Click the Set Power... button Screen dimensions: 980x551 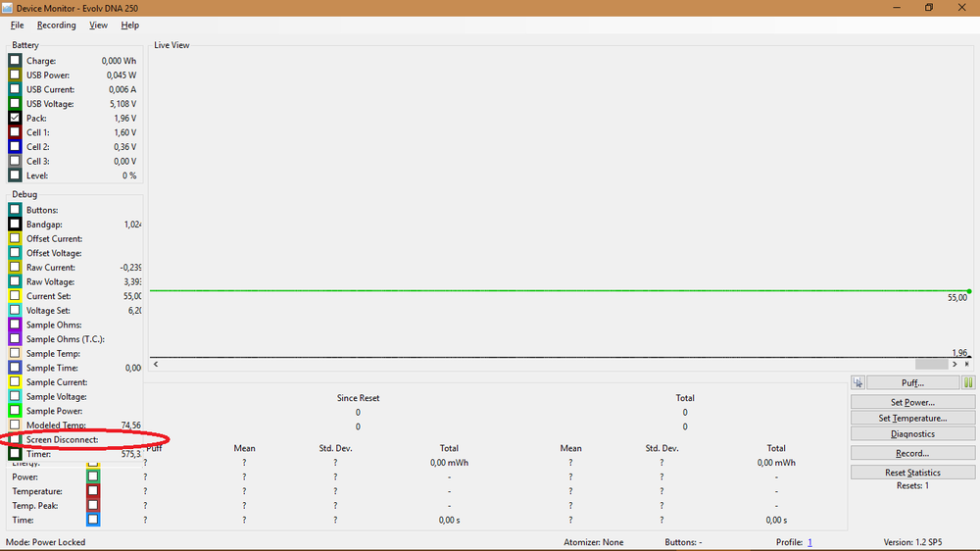click(912, 402)
